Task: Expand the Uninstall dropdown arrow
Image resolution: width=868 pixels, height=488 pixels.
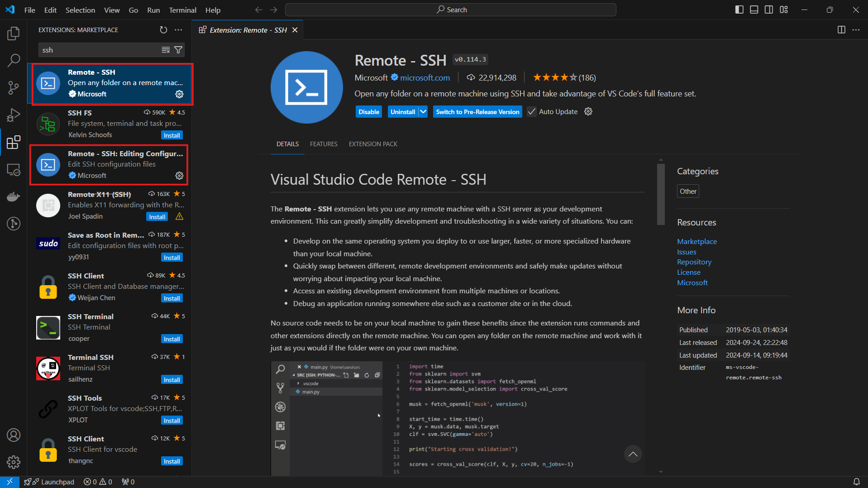Action: coord(423,112)
